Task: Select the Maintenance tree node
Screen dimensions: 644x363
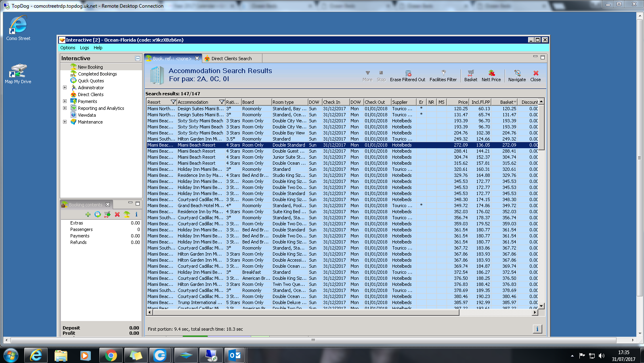Action: (x=90, y=122)
